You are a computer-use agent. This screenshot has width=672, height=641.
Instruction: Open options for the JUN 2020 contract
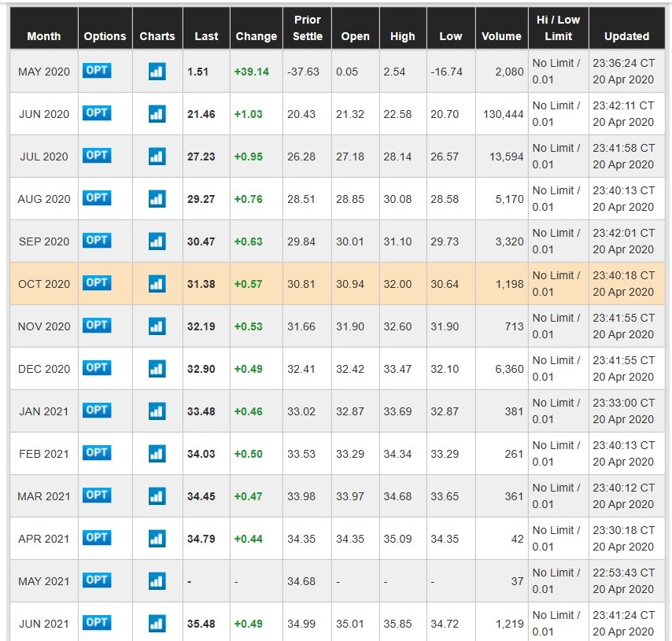pyautogui.click(x=97, y=113)
